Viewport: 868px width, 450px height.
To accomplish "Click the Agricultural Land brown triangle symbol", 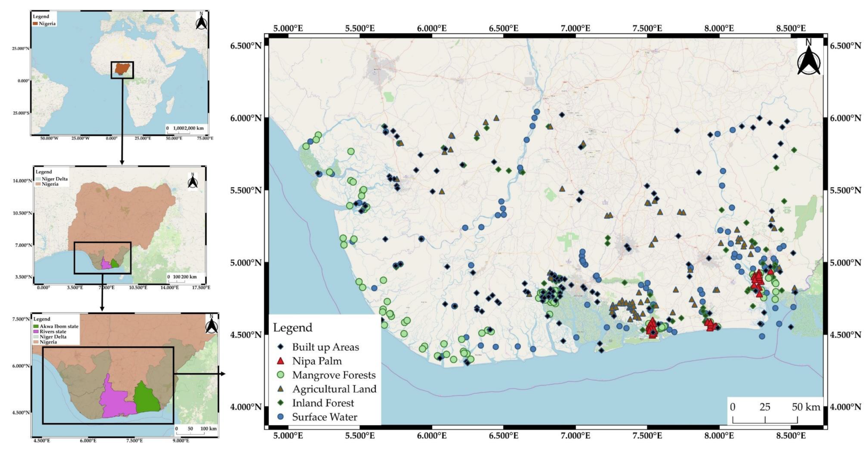I will pos(280,389).
